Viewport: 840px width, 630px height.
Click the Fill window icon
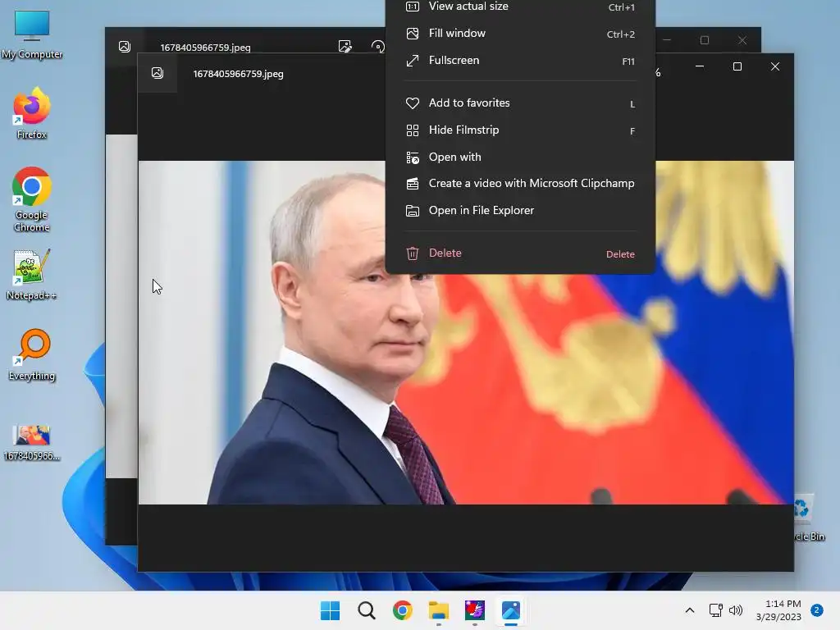click(x=412, y=33)
